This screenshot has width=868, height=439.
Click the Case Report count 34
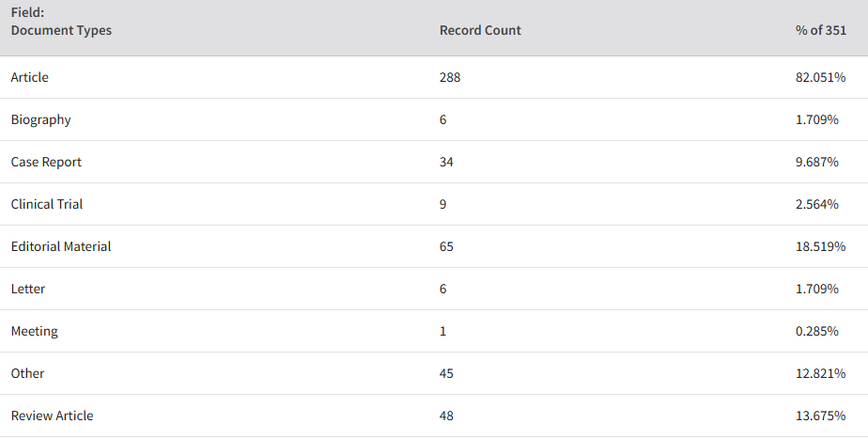[x=446, y=162]
